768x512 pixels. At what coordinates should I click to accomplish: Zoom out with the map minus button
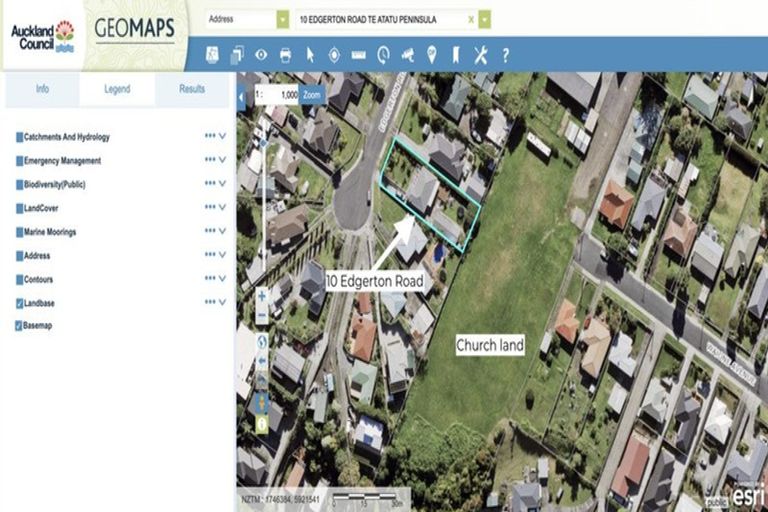click(262, 315)
